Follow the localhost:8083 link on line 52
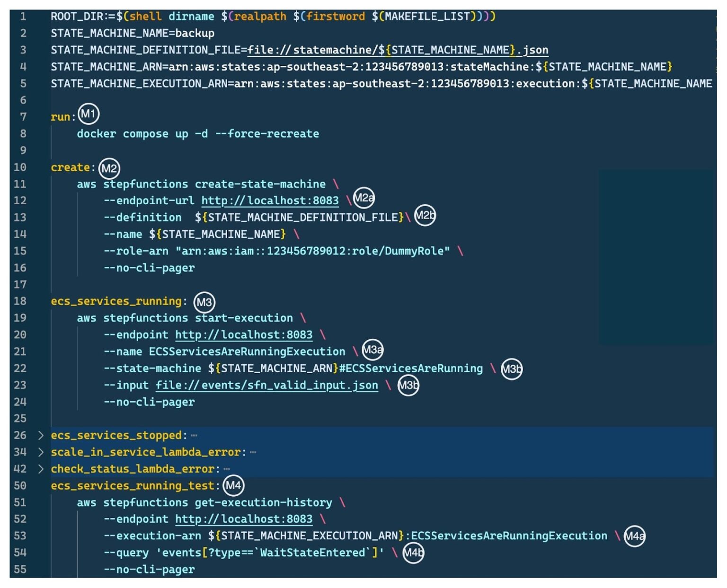This screenshot has height=588, width=727. tap(244, 519)
